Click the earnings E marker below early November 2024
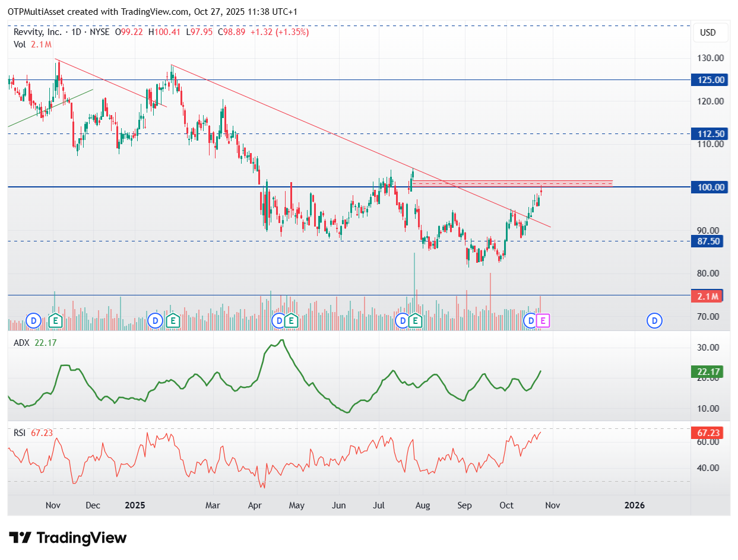This screenshot has height=560, width=738. pos(55,321)
